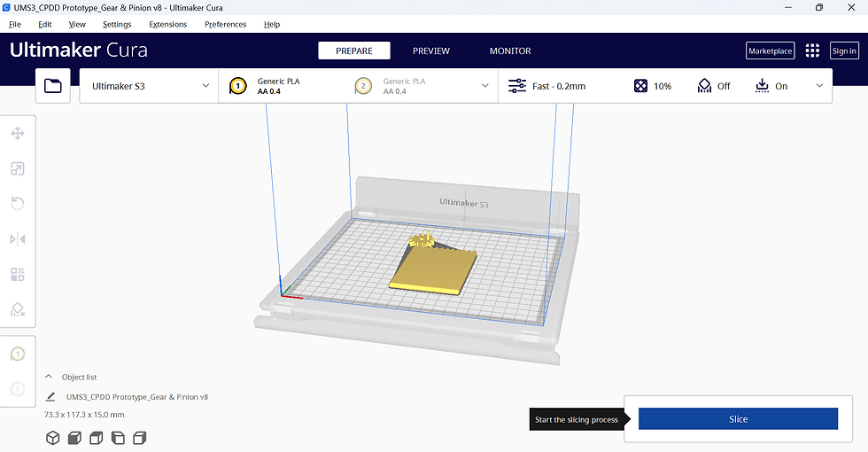
Task: Open the File menu
Action: tap(15, 25)
